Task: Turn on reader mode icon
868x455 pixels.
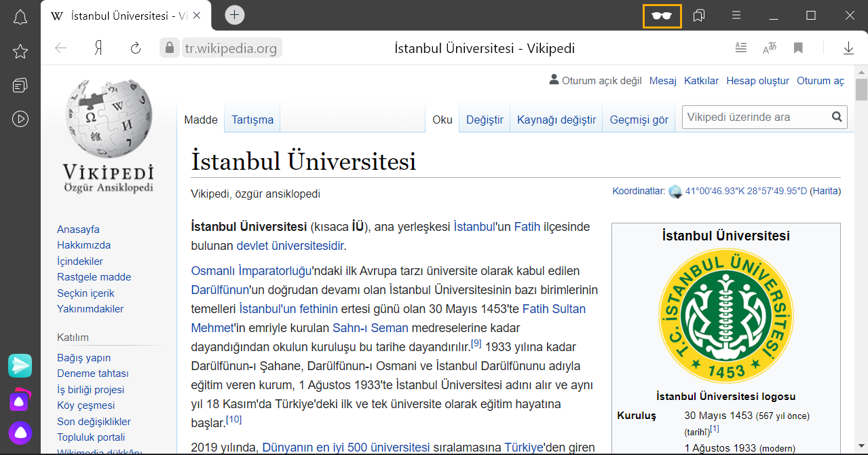Action: click(741, 48)
